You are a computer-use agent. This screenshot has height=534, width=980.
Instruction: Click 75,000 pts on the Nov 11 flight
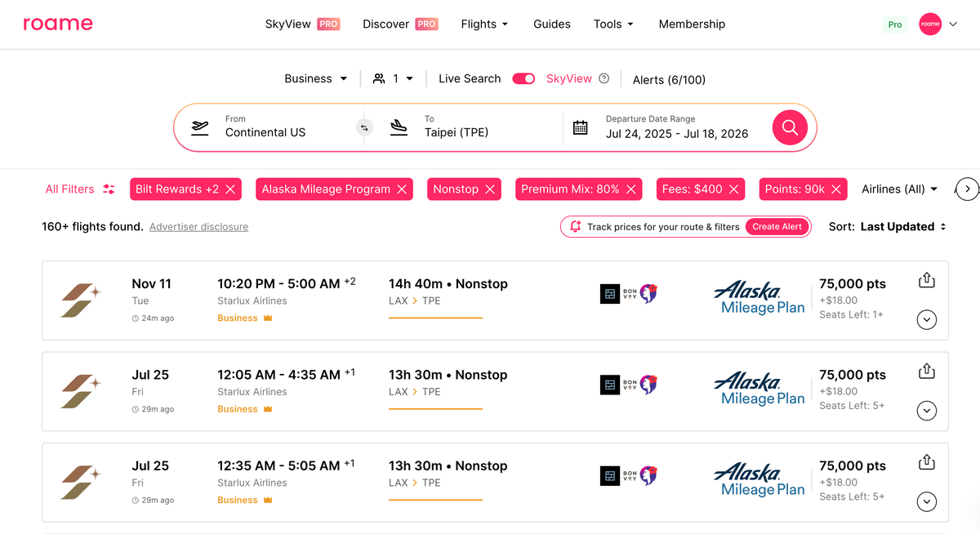click(853, 284)
